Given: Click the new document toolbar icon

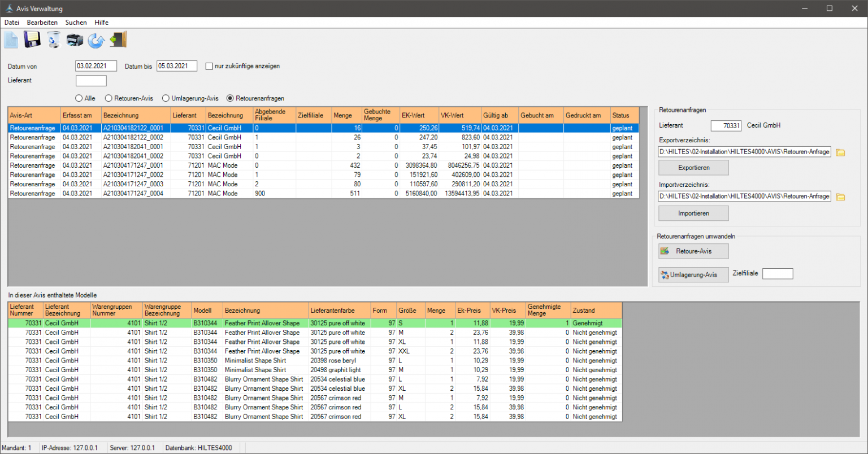Looking at the screenshot, I should click(11, 40).
